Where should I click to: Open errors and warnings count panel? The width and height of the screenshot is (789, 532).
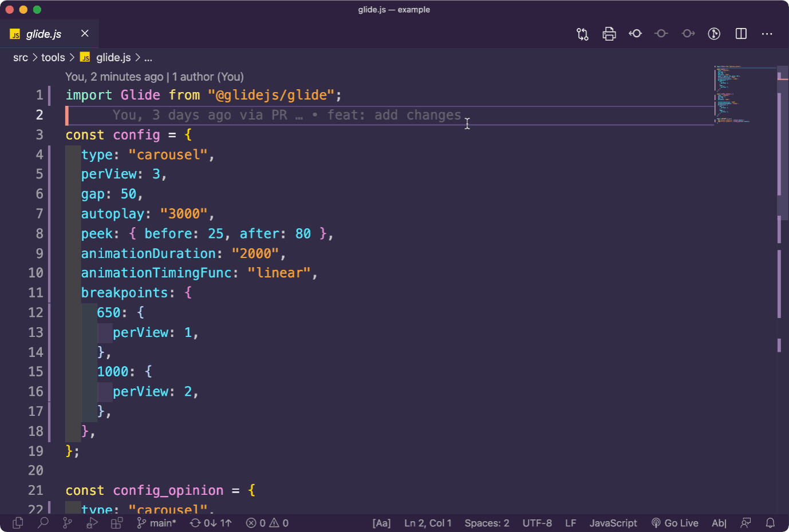267,523
